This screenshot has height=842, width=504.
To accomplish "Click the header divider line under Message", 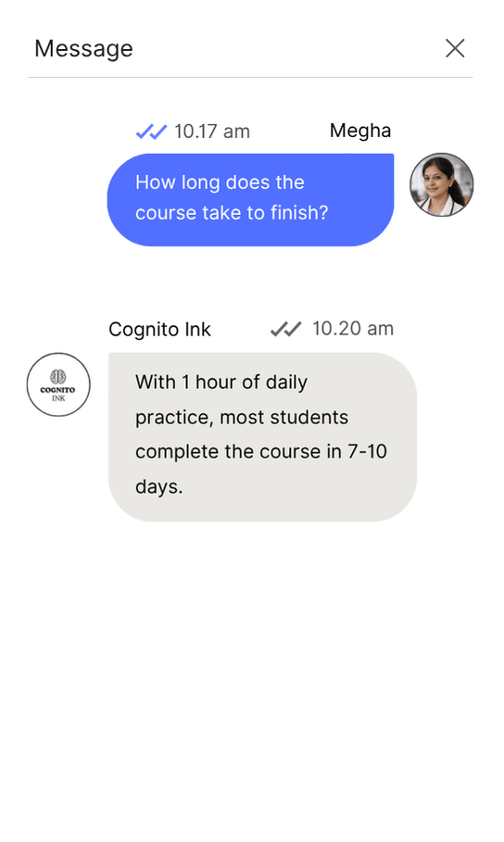I will coord(250,77).
